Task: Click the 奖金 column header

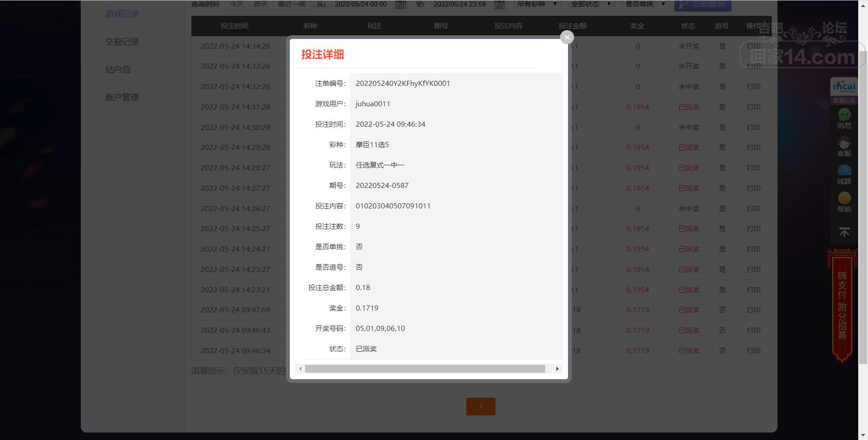Action: click(x=637, y=26)
